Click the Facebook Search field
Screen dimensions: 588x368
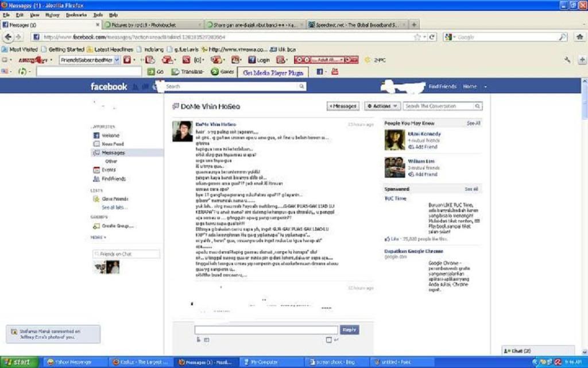coord(231,86)
